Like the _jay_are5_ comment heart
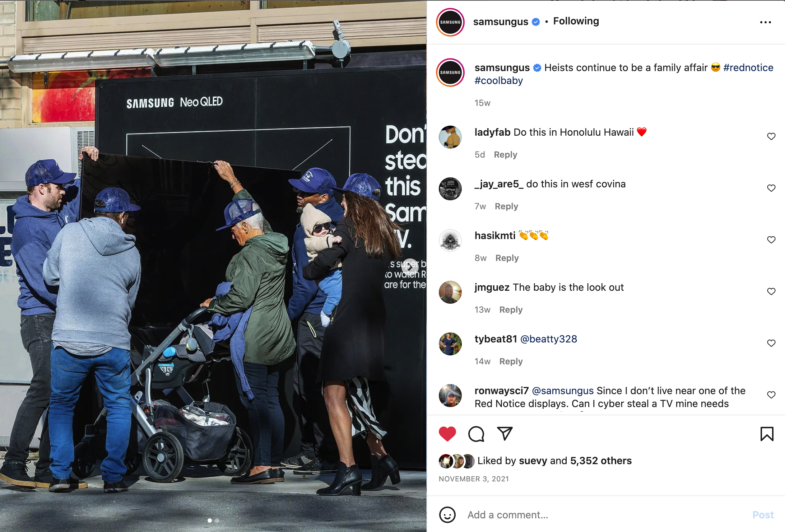 pyautogui.click(x=771, y=188)
